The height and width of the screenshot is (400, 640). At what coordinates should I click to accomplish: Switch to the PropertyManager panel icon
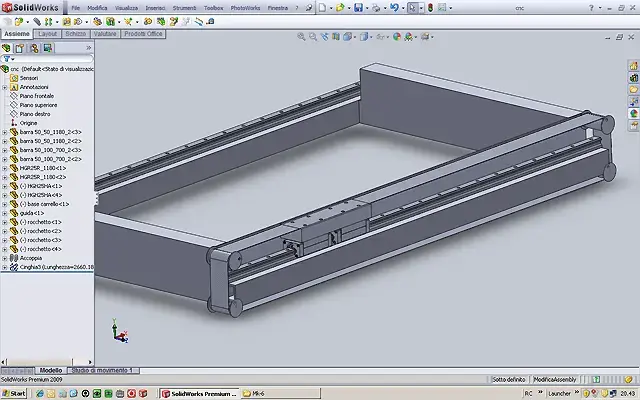[x=20, y=48]
